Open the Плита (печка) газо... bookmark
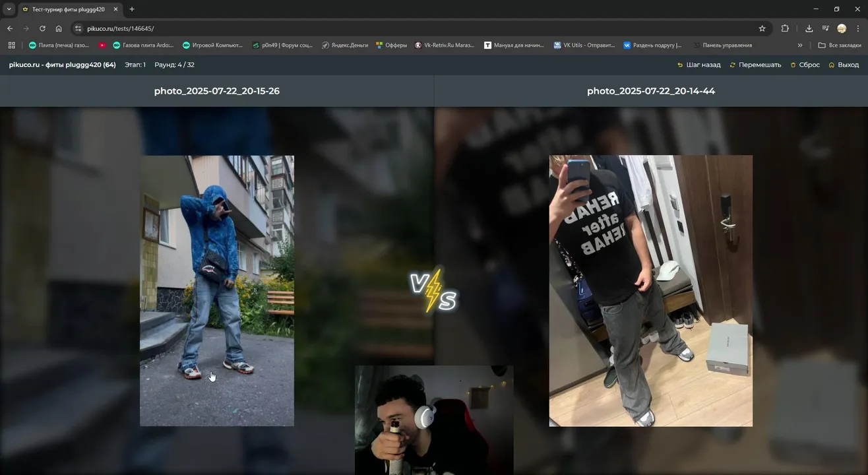868x475 pixels. tap(59, 46)
